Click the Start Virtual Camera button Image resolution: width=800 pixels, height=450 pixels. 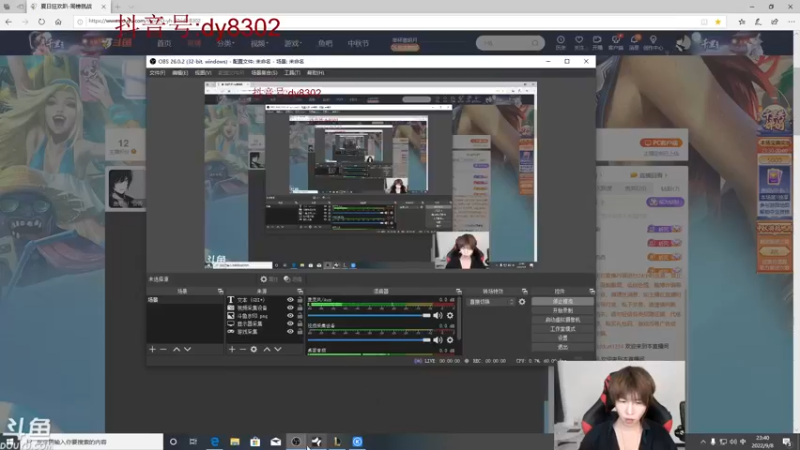point(562,320)
